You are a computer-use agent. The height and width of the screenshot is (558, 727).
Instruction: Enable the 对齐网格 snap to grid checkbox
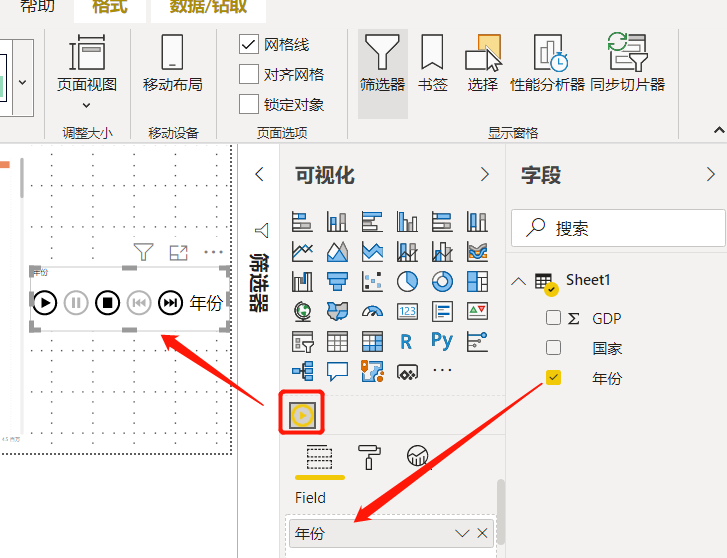coord(249,75)
